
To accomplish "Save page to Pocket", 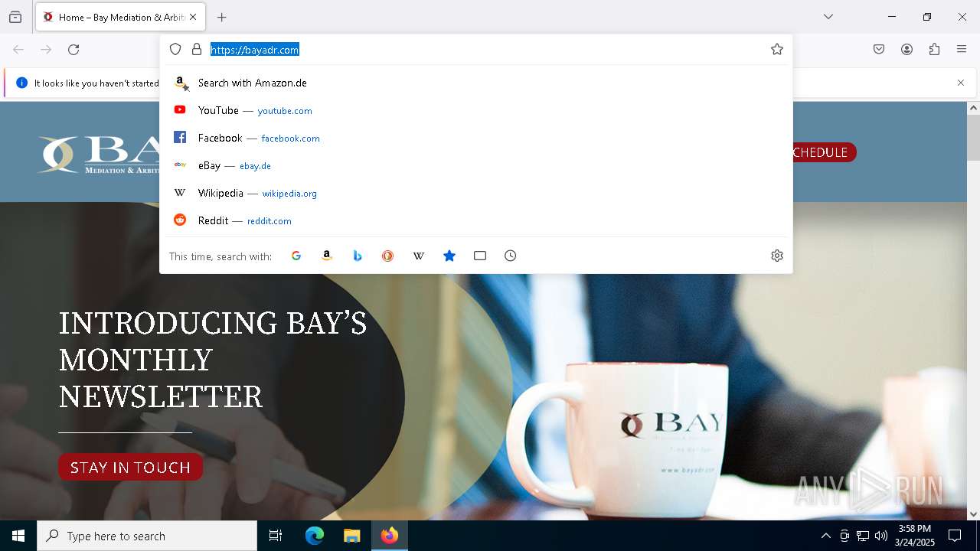I will [879, 50].
